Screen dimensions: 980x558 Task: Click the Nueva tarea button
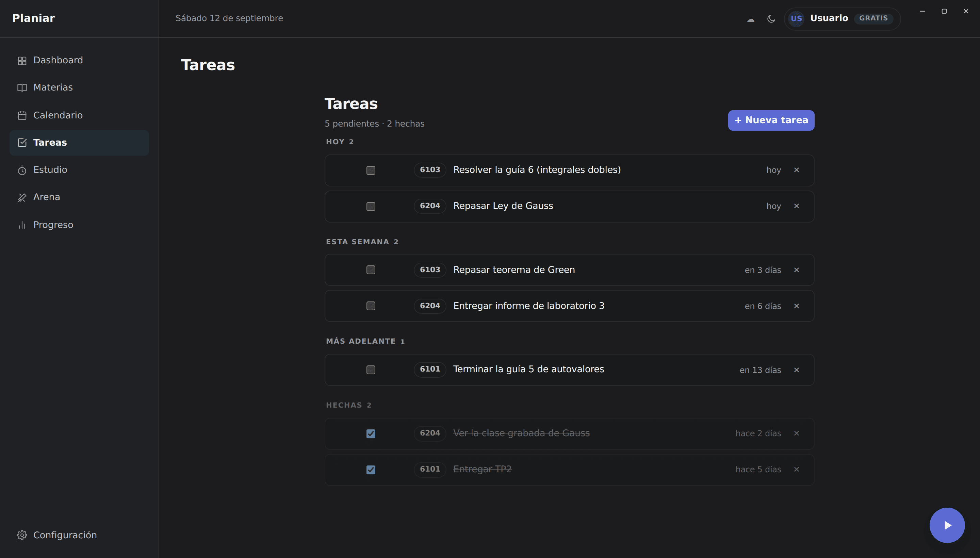(771, 120)
